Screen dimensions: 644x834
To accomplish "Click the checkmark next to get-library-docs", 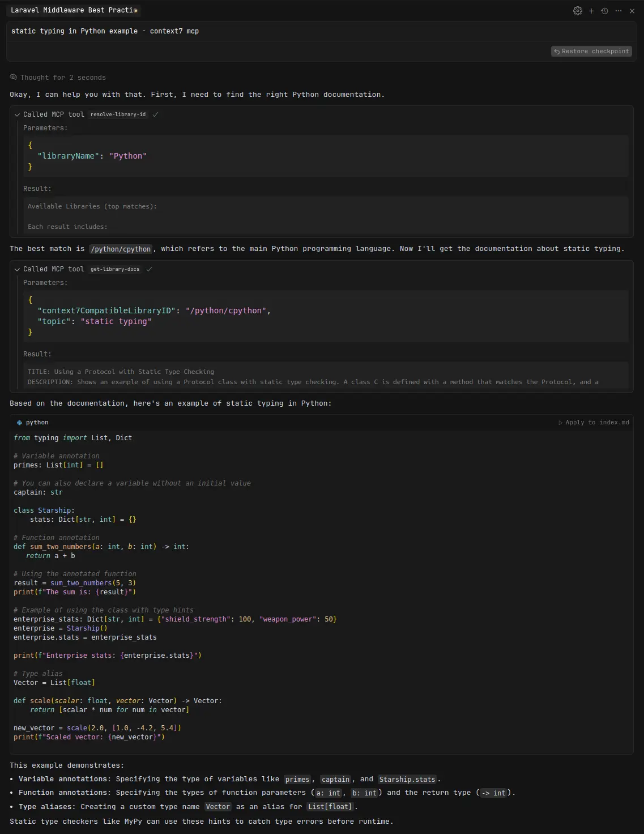I will (x=150, y=269).
